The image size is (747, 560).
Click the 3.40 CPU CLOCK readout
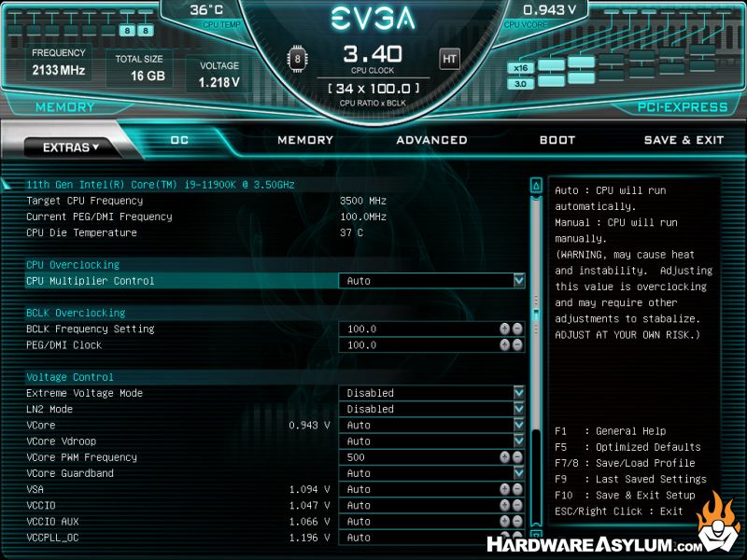pos(373,54)
